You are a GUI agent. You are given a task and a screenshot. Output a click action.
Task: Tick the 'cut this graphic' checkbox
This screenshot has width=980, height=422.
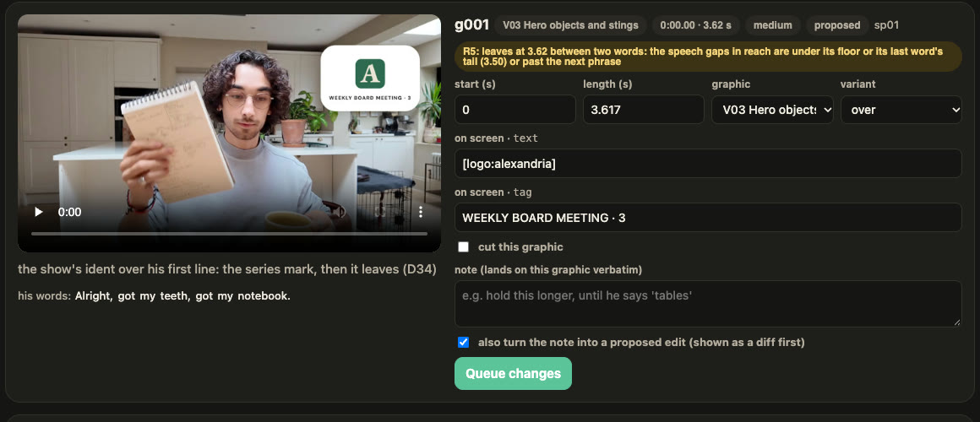(x=463, y=246)
